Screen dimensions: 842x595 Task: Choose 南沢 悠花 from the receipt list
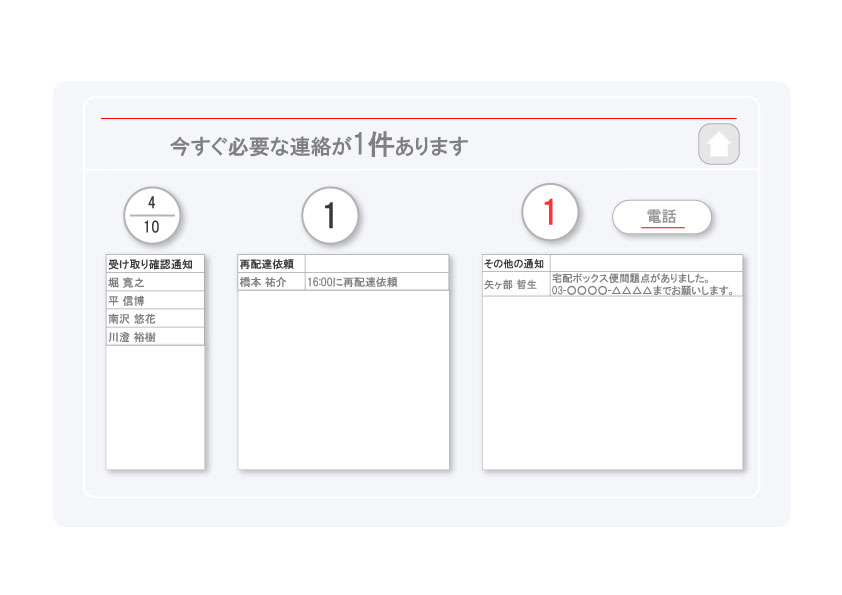155,319
